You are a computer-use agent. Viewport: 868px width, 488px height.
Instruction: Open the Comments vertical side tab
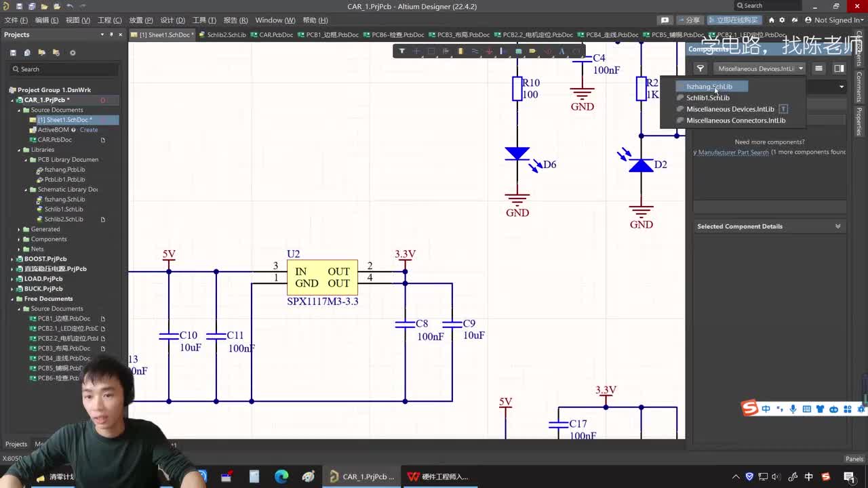tap(859, 86)
